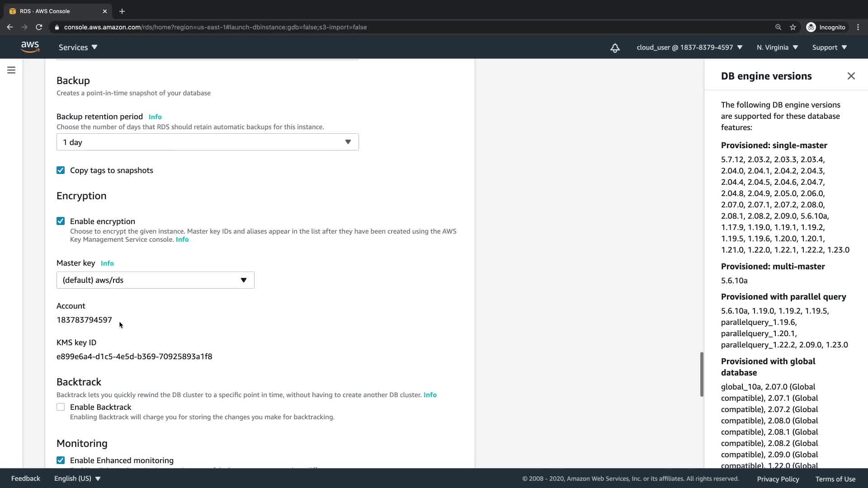Disable the Enable encryption checkbox
The height and width of the screenshot is (488, 868).
click(x=61, y=221)
